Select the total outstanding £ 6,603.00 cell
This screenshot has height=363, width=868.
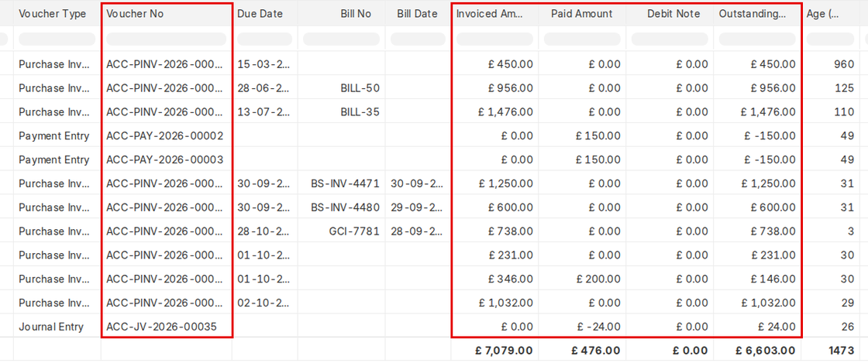point(757,351)
